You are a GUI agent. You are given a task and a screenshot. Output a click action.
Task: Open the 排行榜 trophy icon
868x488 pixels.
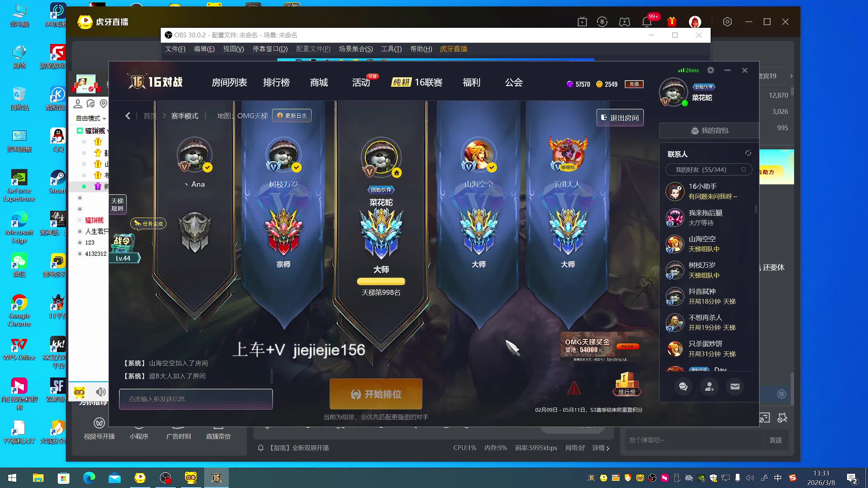click(627, 384)
